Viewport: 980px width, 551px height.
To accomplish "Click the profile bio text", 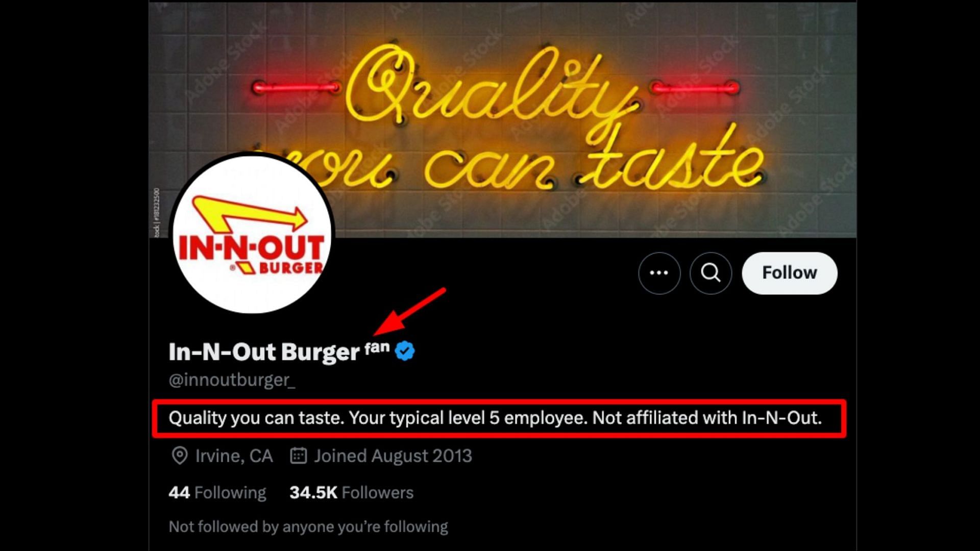I will click(x=495, y=418).
